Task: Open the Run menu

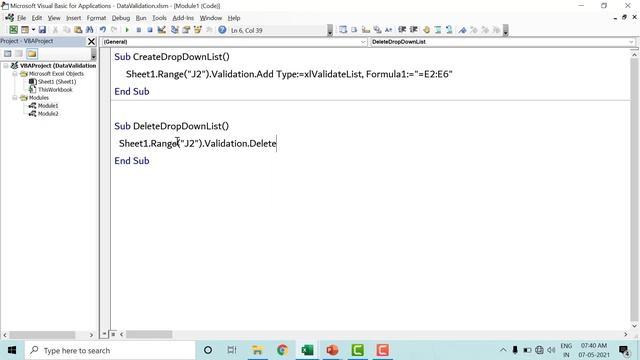Action: [141, 18]
